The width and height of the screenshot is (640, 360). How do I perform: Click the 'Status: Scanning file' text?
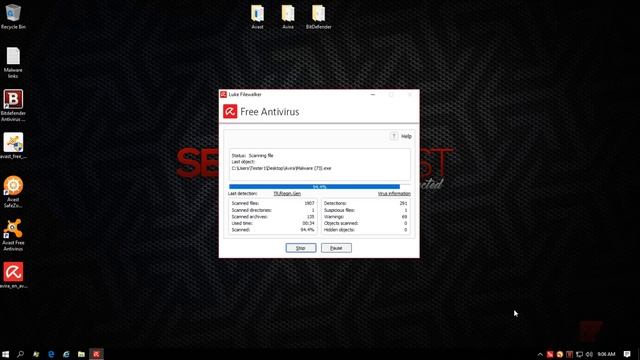(x=252, y=156)
